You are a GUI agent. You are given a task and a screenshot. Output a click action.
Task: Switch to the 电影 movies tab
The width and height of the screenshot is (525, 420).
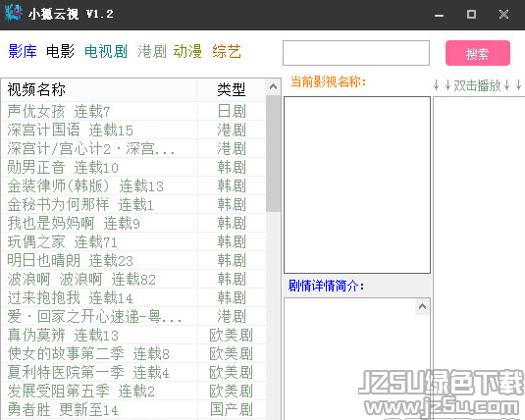[60, 52]
